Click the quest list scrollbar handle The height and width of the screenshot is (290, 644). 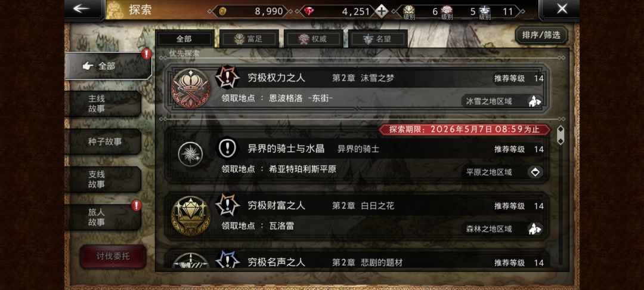(x=560, y=135)
